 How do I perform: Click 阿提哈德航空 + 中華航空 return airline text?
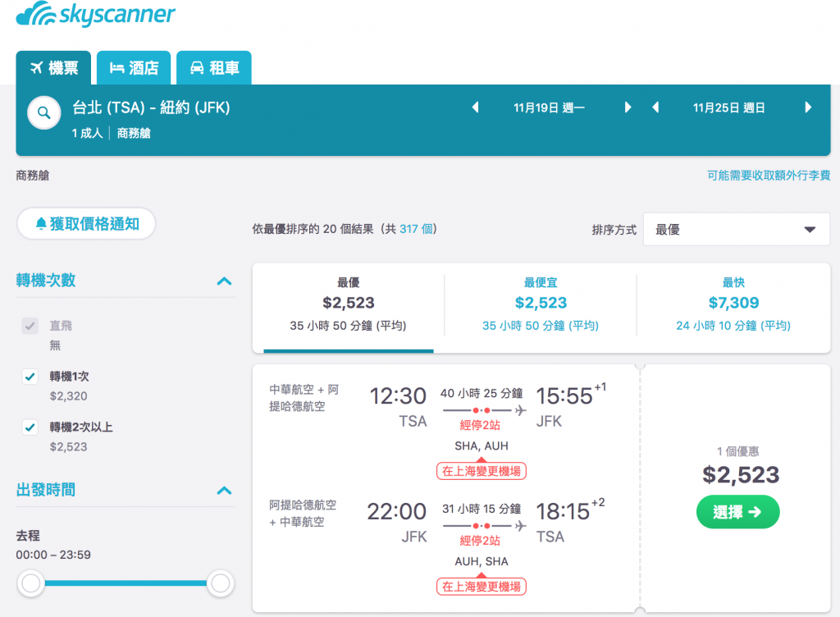303,513
